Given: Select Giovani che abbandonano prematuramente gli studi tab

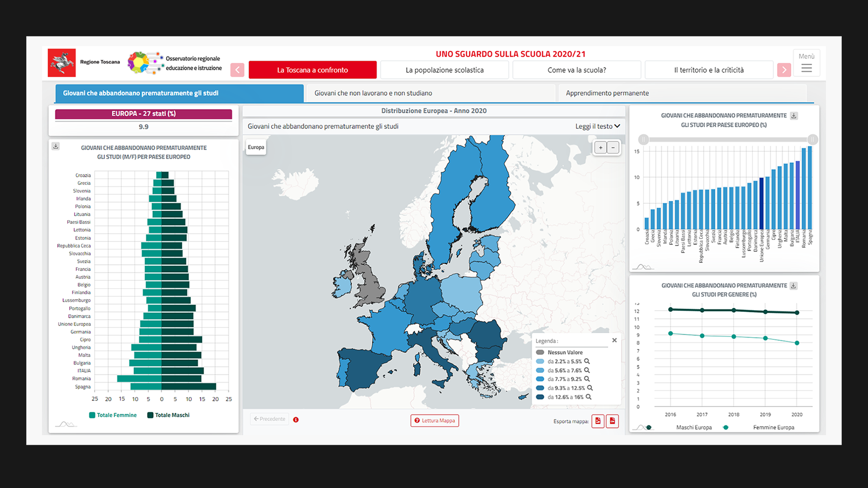Looking at the screenshot, I should (179, 93).
